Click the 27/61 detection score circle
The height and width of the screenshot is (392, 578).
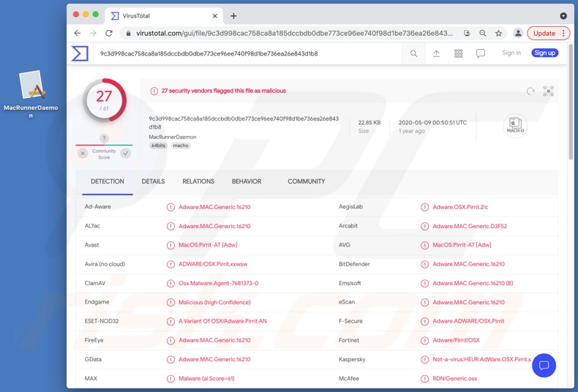(105, 101)
